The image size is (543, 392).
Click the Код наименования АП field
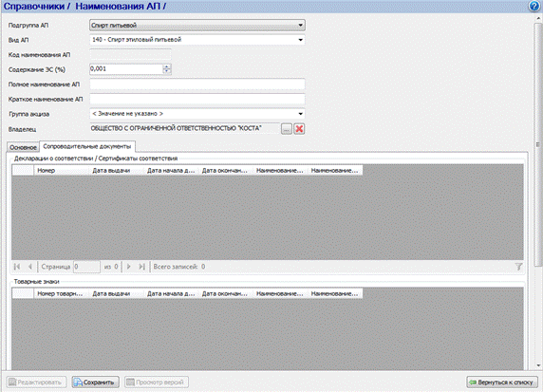(x=131, y=55)
